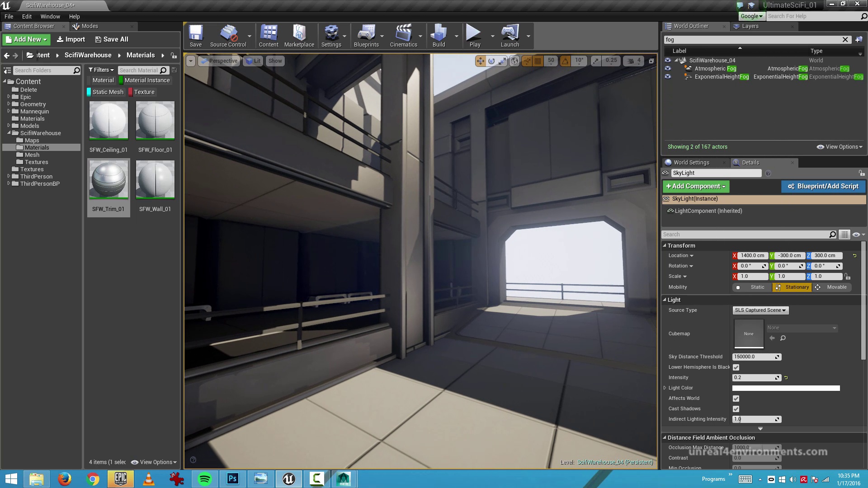Viewport: 868px width, 488px height.
Task: Open the Content toolbar icon
Action: click(269, 36)
